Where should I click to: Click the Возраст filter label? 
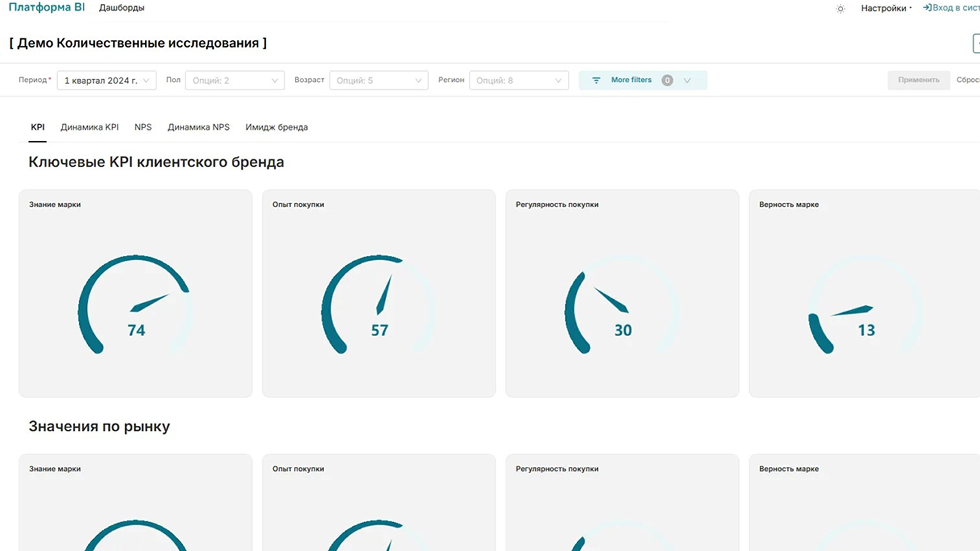[309, 80]
